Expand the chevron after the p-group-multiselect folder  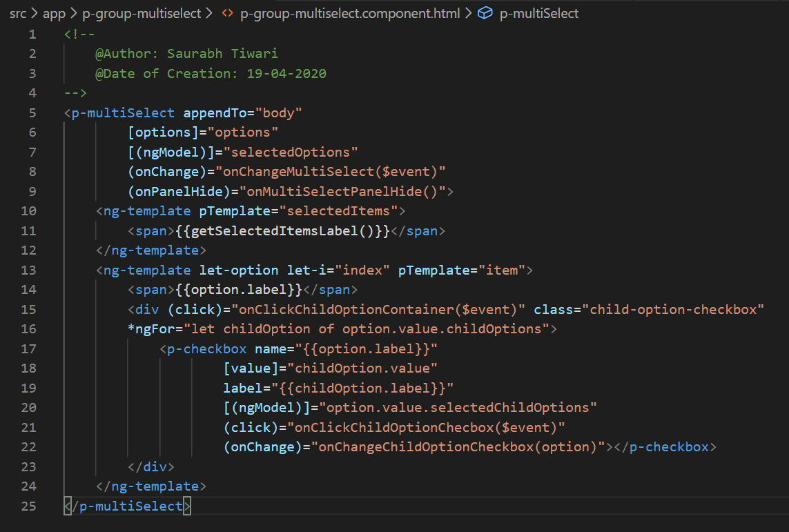pos(209,14)
